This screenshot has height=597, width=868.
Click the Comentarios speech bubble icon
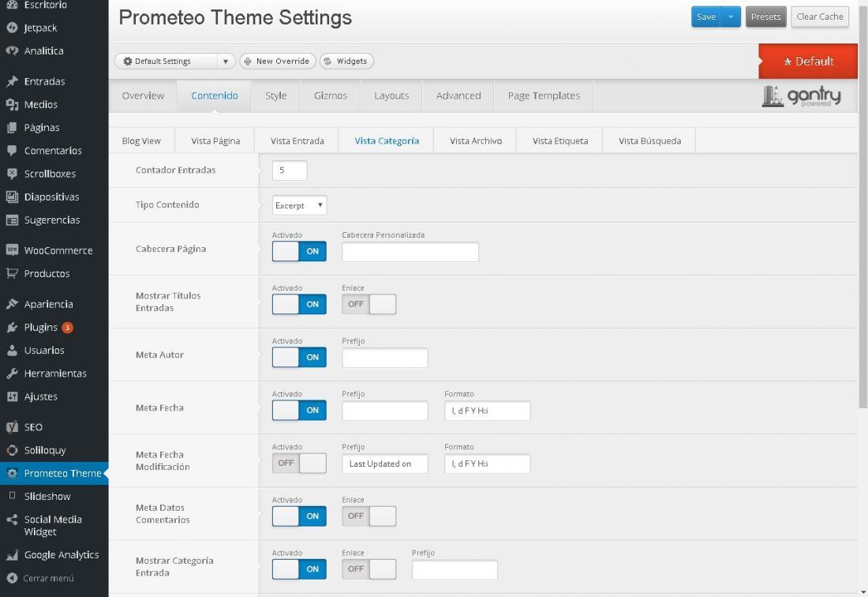(12, 151)
